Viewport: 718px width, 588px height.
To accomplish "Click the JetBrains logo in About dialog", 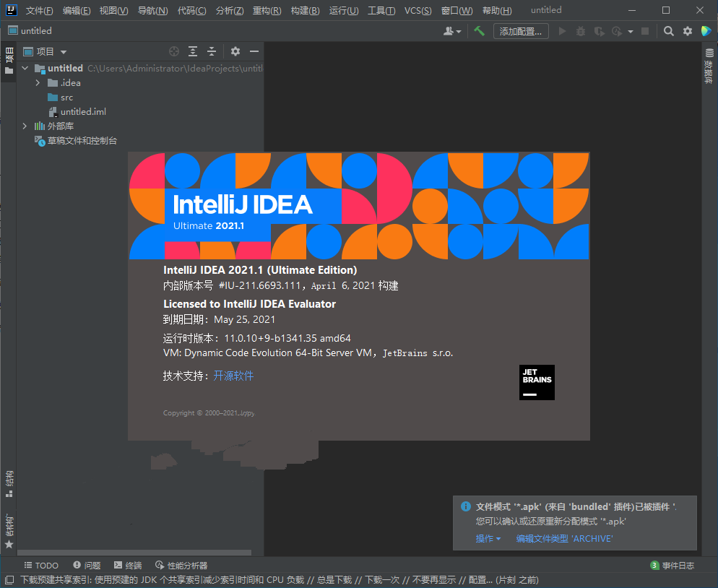I will [537, 382].
